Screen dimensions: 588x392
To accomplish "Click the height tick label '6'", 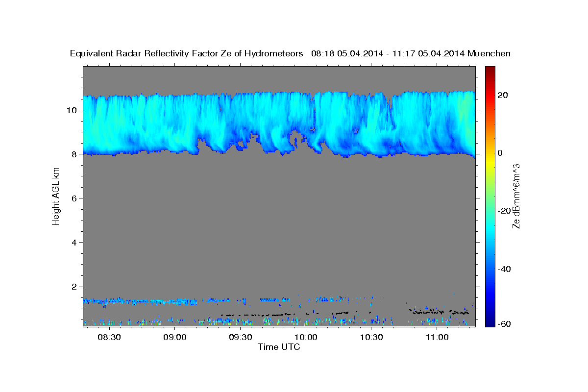I will [x=75, y=198].
